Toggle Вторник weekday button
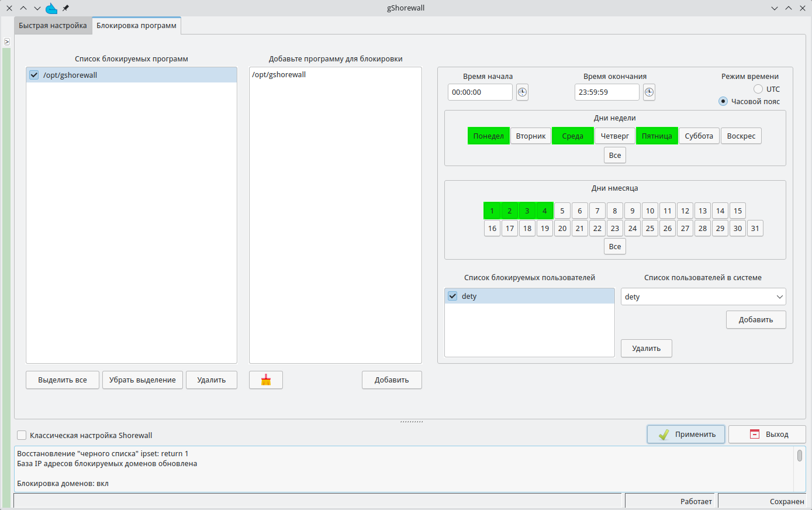Screen dimensions: 812x510 (531, 136)
